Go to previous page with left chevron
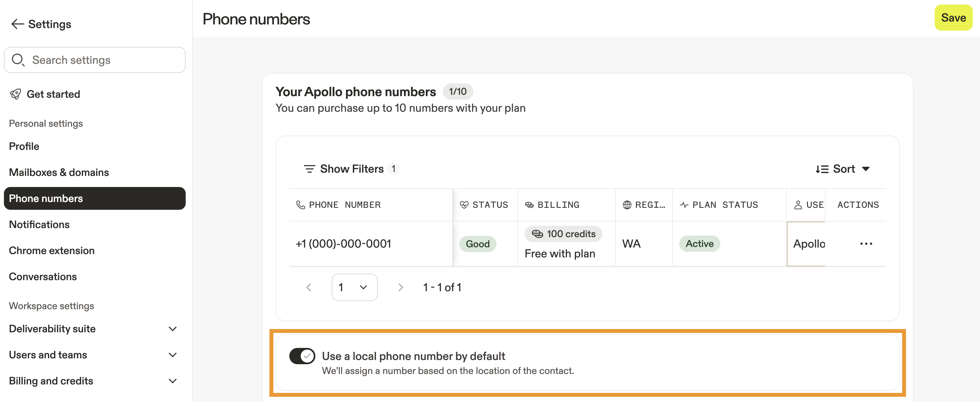The image size is (980, 402). (x=309, y=287)
